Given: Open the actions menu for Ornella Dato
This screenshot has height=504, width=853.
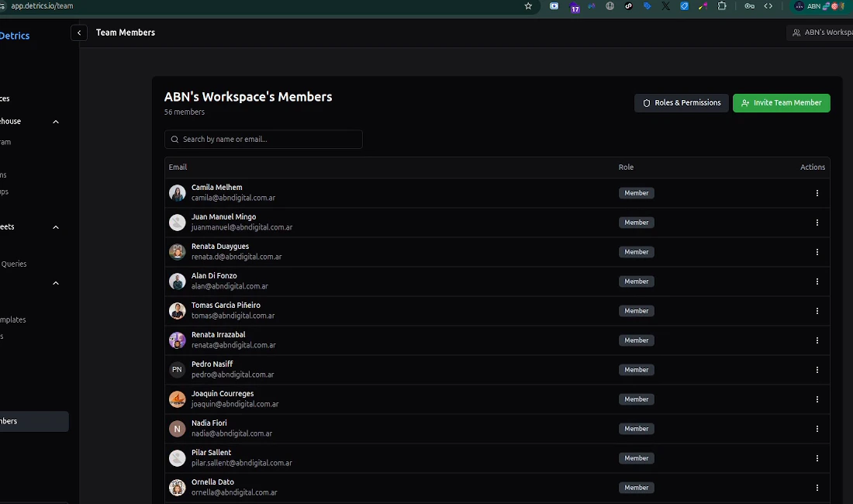Looking at the screenshot, I should click(817, 487).
